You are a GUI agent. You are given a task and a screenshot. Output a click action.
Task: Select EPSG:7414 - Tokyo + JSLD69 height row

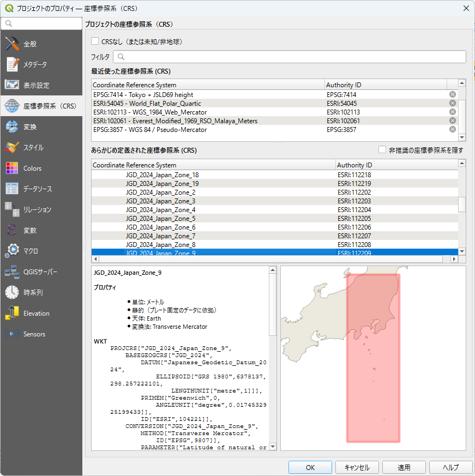tap(274, 95)
